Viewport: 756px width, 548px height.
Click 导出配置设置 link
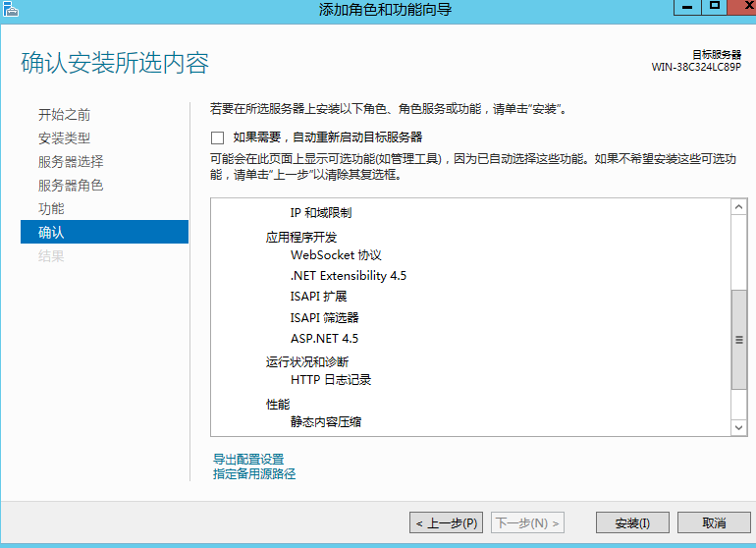[248, 460]
